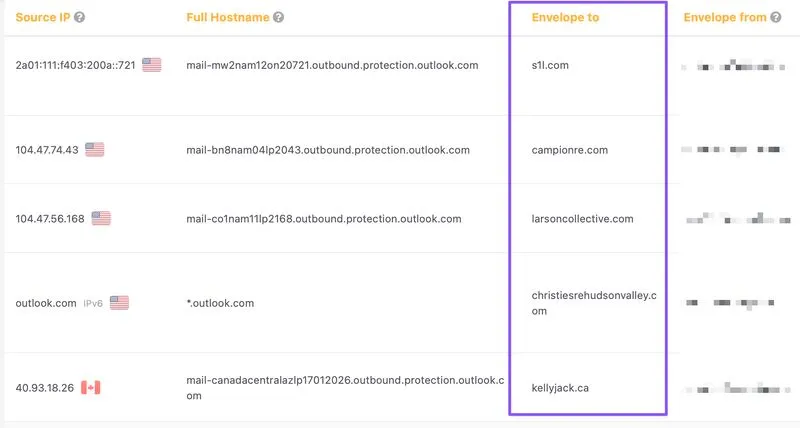The height and width of the screenshot is (428, 800).
Task: Click the US flag in outlook.com row
Action: coord(119,303)
